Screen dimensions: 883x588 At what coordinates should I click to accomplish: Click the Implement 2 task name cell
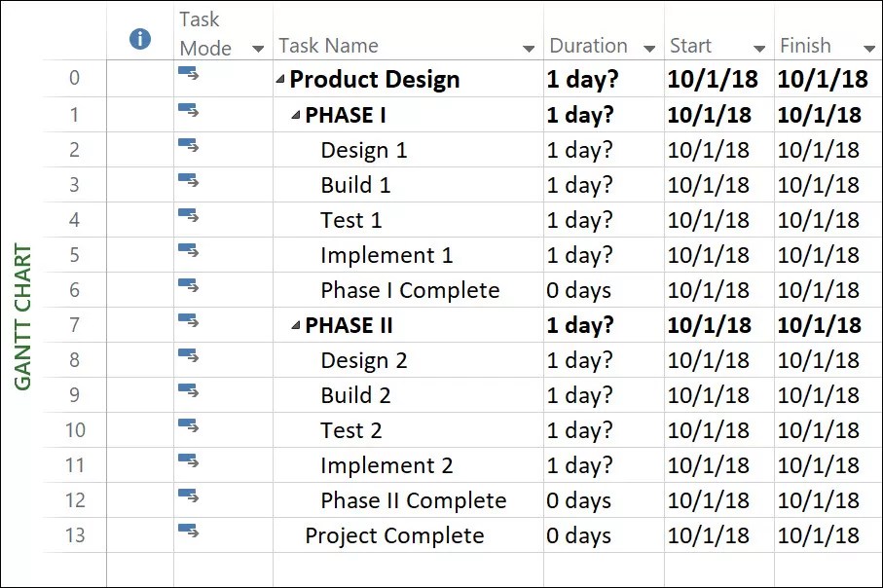(x=386, y=465)
